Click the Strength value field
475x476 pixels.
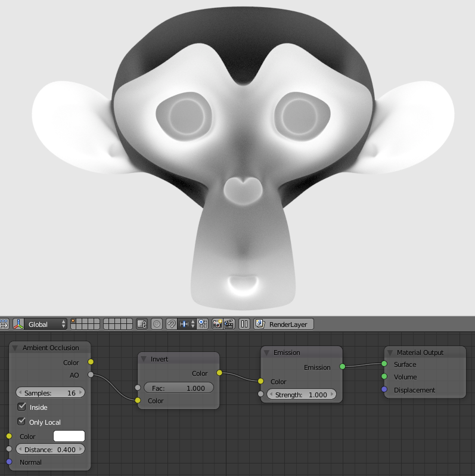coord(302,394)
